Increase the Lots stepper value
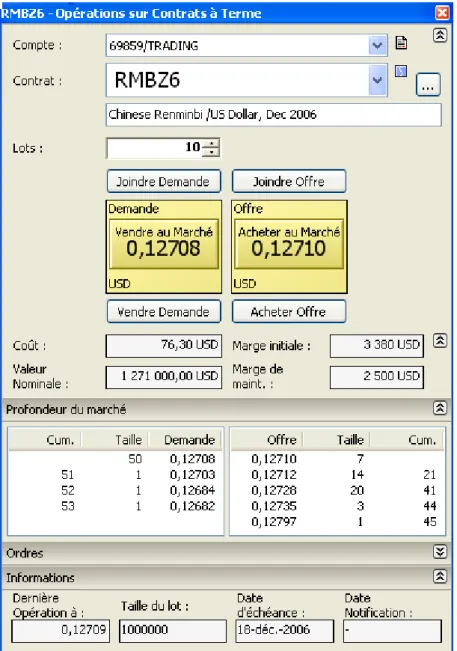457x651 pixels. point(211,144)
